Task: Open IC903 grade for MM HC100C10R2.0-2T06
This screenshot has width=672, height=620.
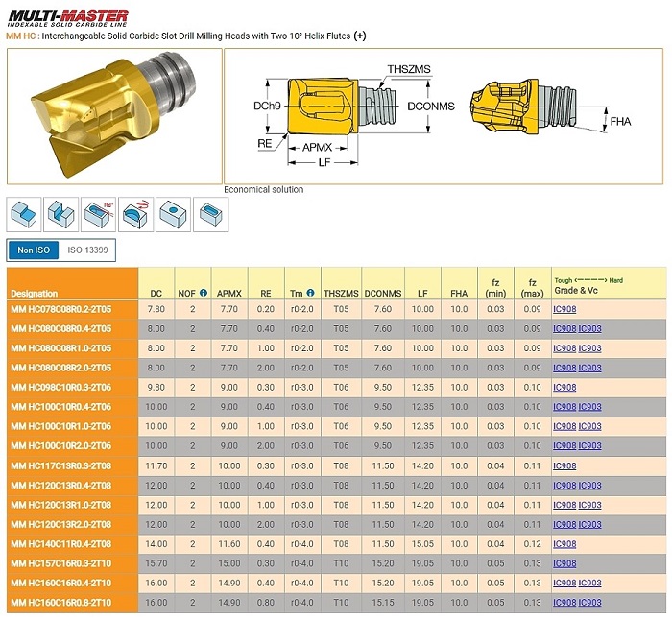Action: [x=590, y=445]
